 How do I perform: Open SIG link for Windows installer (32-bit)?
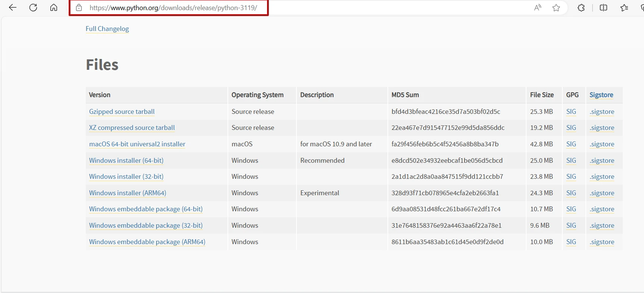pos(571,176)
